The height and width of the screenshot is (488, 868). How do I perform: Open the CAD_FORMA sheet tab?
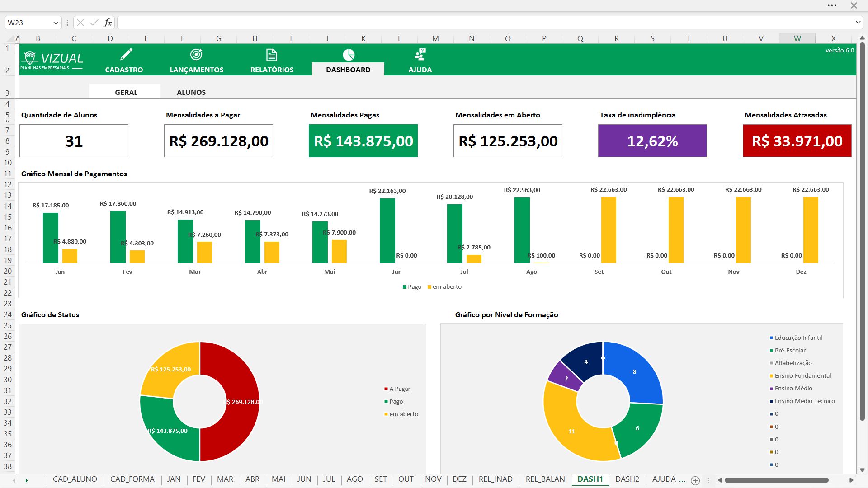(132, 479)
